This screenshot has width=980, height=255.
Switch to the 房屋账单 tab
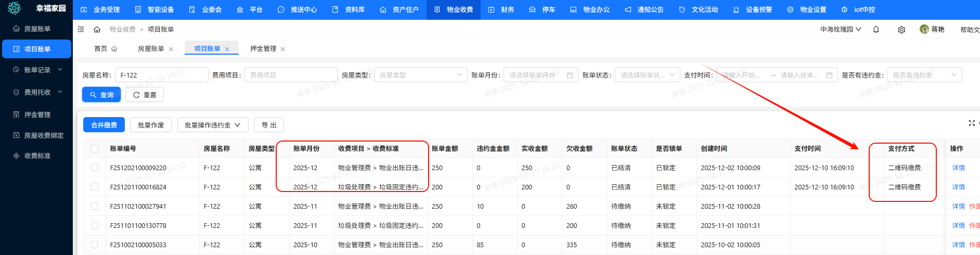click(x=151, y=49)
